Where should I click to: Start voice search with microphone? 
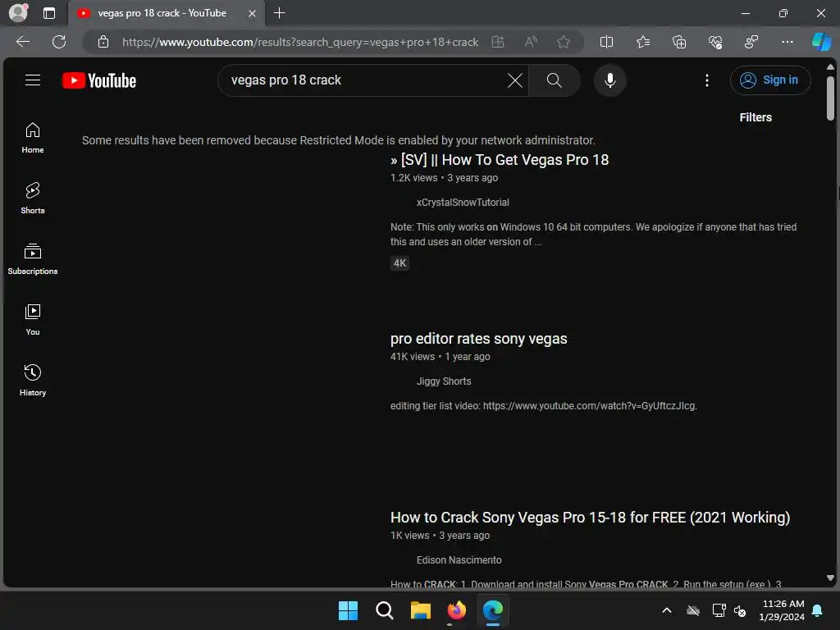[x=609, y=80]
